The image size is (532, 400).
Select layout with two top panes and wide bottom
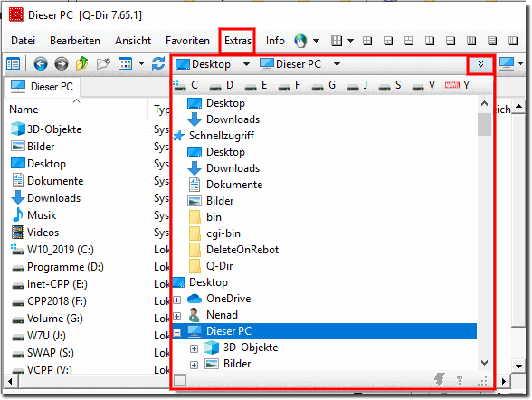[409, 41]
